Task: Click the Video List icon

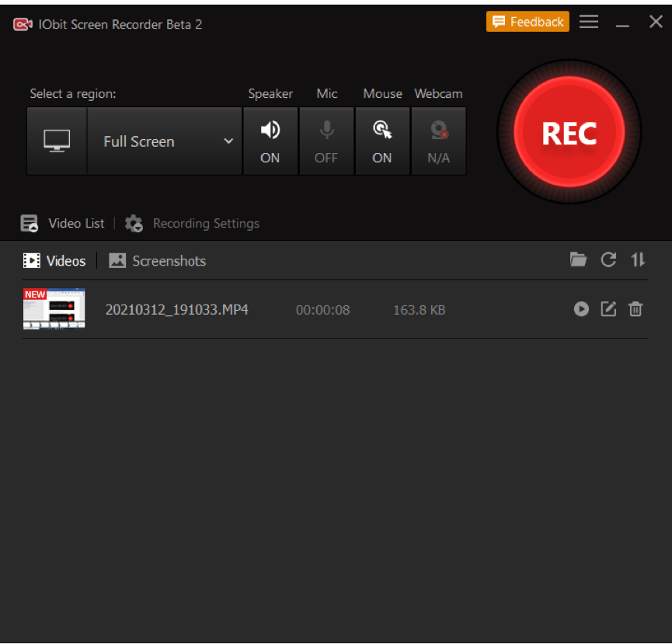Action: click(x=30, y=223)
